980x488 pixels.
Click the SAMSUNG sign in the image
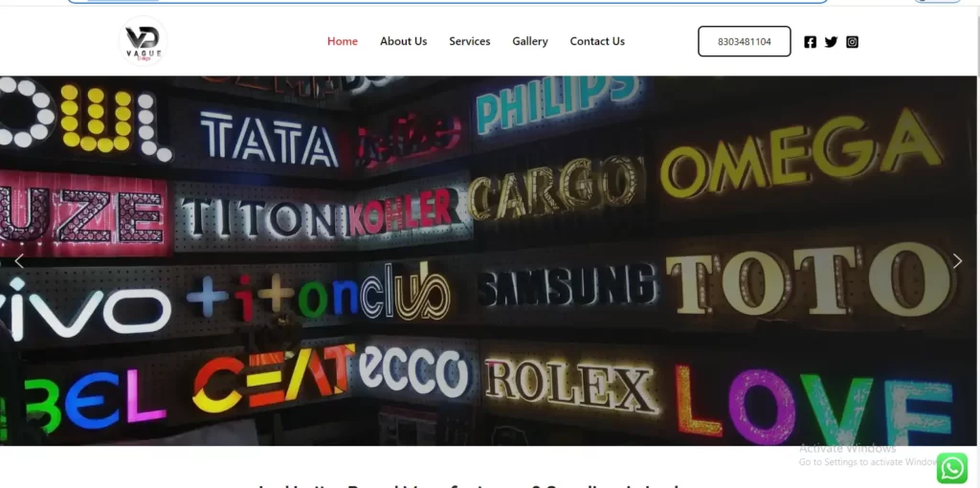568,286
